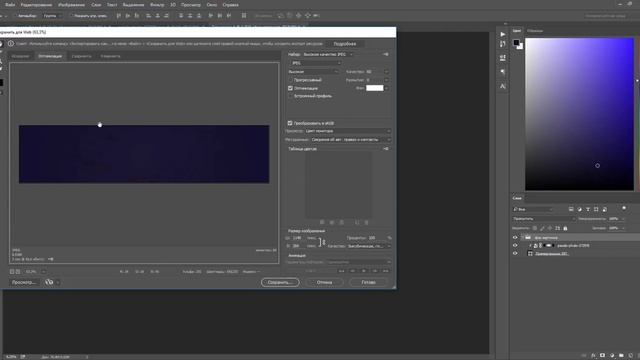Screen dimensions: 640x360
Task: Click the Качество value input field
Action: 375,72
